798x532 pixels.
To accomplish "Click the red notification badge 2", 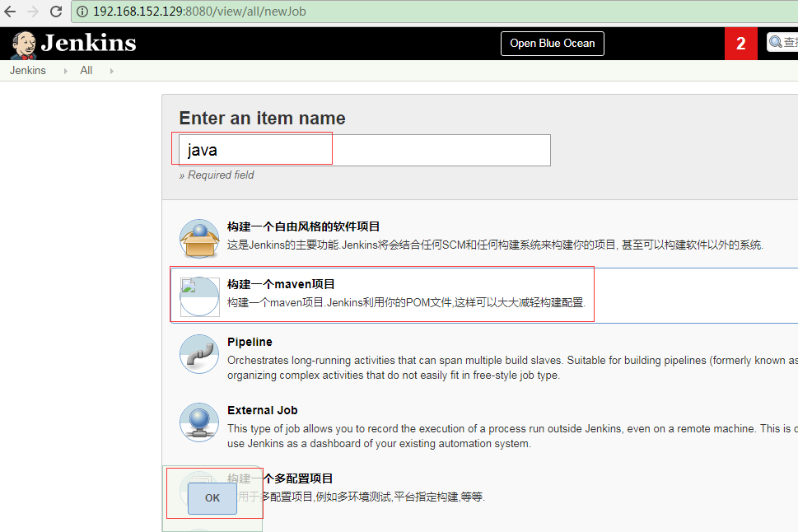I will click(x=740, y=44).
